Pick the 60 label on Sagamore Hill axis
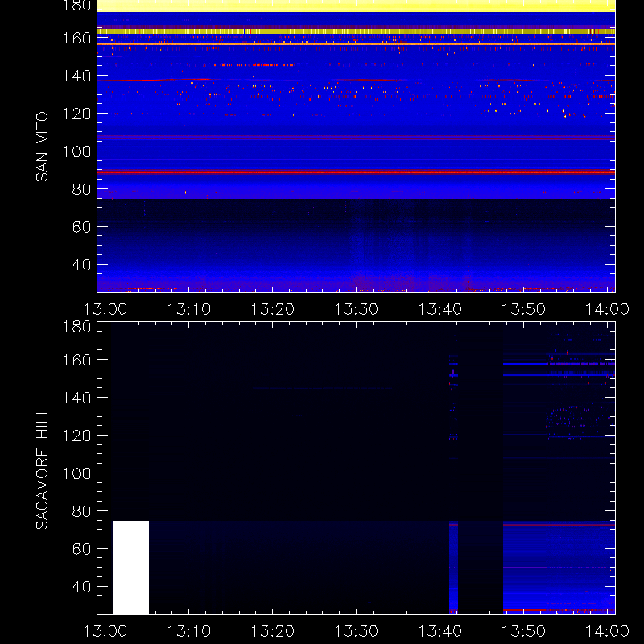The width and height of the screenshot is (644, 644). [81, 549]
